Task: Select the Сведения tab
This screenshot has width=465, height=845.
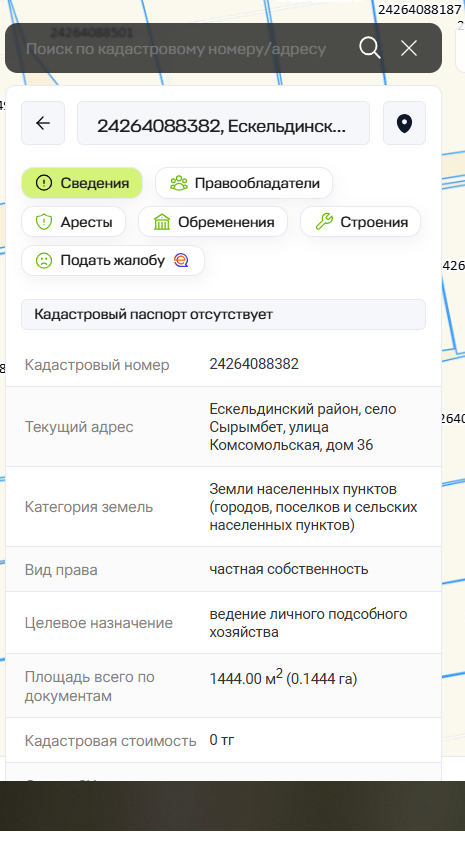Action: (82, 183)
